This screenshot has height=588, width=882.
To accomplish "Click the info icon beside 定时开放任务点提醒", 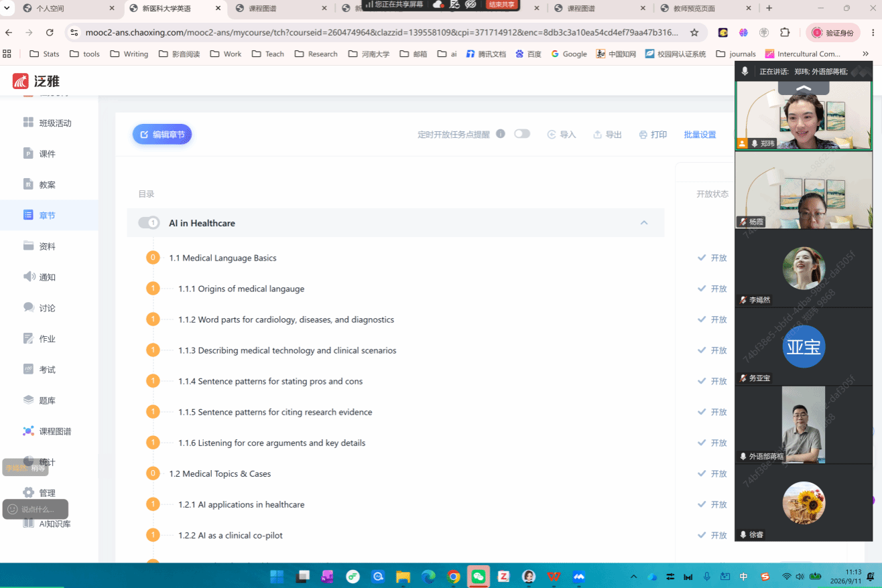I will pos(500,134).
